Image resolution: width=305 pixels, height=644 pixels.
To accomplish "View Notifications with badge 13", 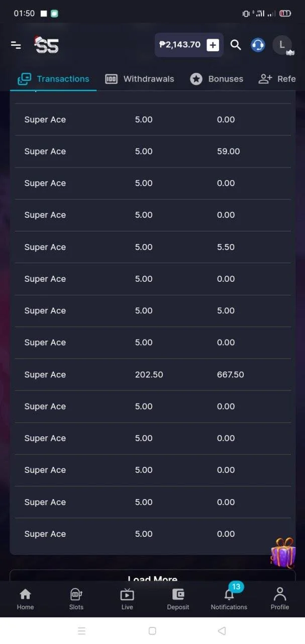I will pos(229,598).
